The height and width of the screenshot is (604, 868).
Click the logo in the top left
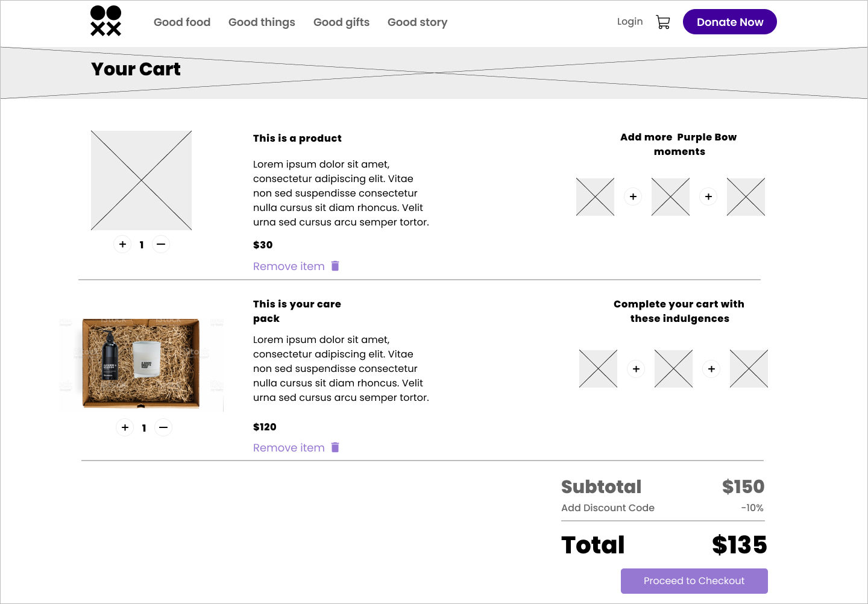[x=105, y=21]
